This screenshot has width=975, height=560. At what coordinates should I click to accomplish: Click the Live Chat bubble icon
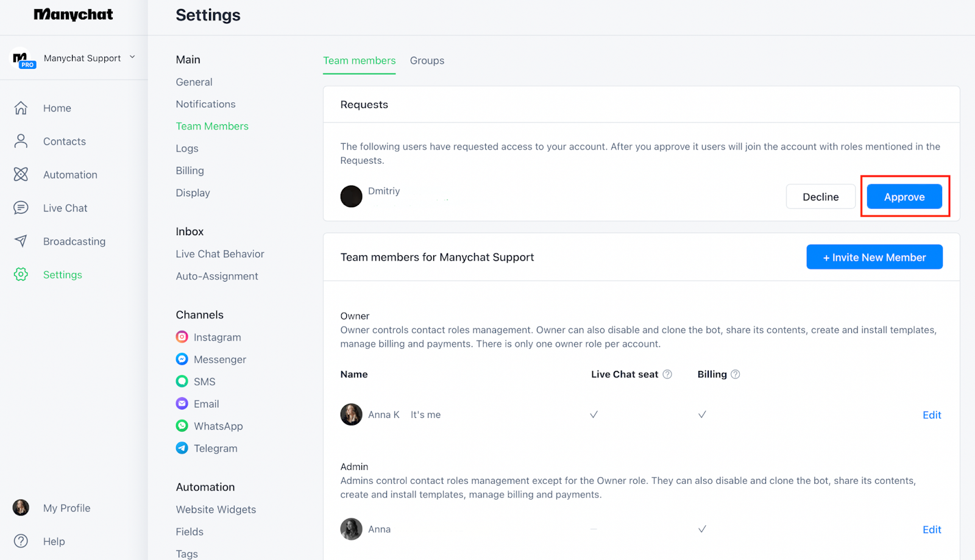point(21,208)
